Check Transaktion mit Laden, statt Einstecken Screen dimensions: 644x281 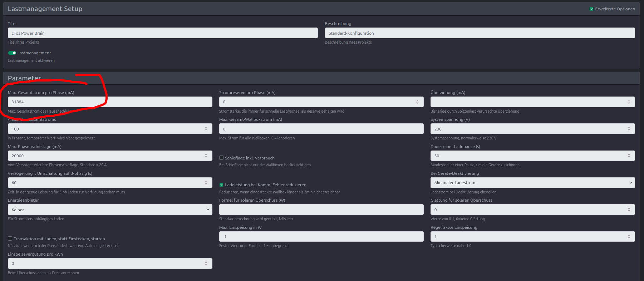pyautogui.click(x=10, y=238)
